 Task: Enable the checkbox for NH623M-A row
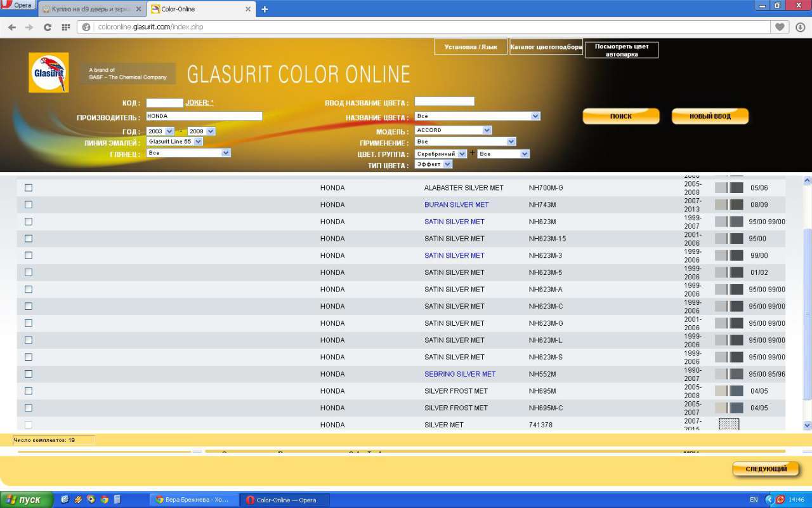point(29,290)
